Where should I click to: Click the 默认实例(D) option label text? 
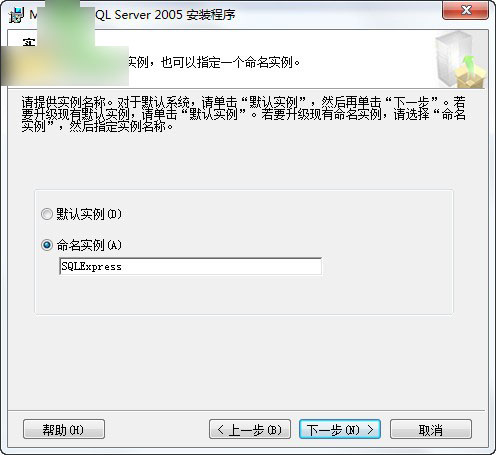(89, 214)
